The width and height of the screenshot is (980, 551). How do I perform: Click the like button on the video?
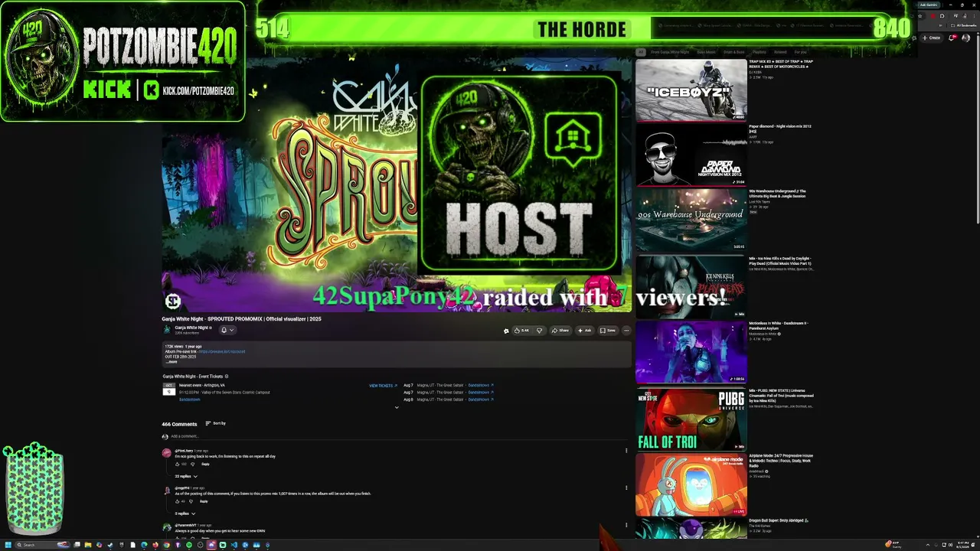pyautogui.click(x=521, y=331)
